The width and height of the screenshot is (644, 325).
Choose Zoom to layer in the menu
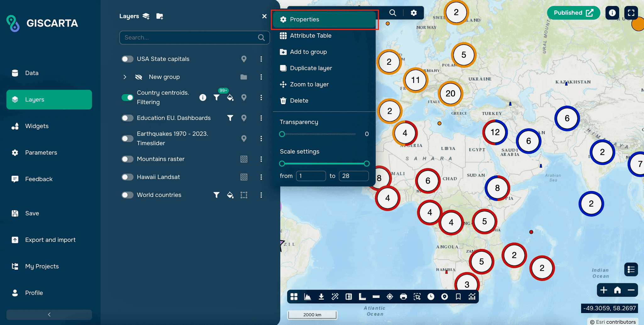(x=309, y=84)
